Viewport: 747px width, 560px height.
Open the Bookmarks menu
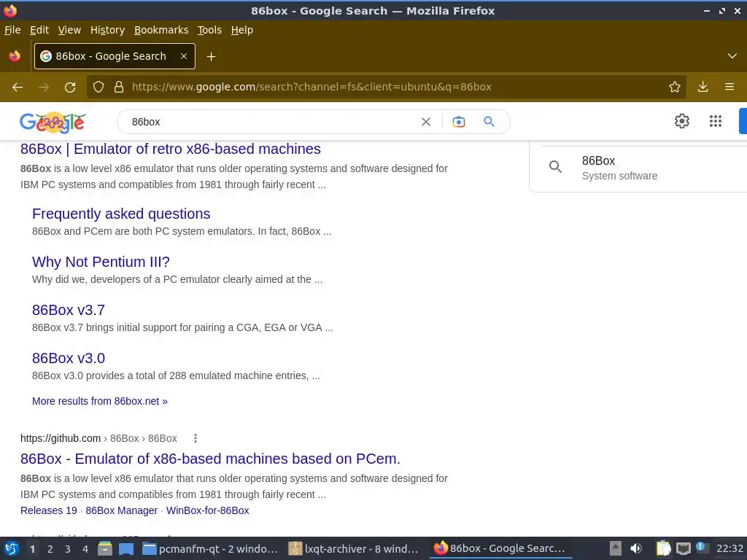pos(161,30)
